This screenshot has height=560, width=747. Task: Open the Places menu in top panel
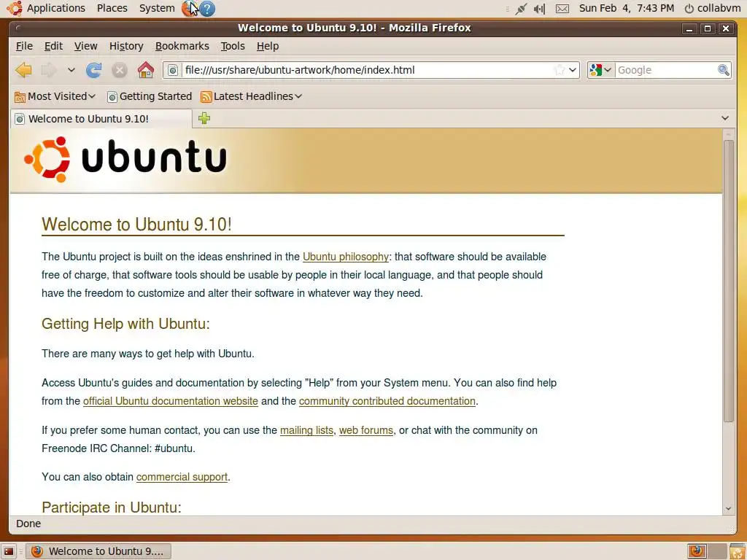coord(112,8)
